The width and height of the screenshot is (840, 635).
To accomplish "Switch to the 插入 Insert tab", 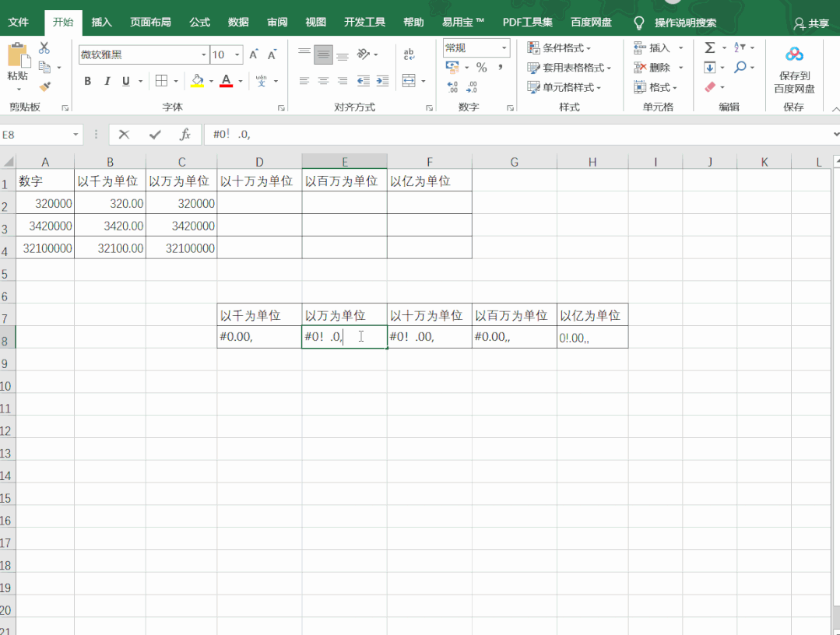I will click(101, 23).
